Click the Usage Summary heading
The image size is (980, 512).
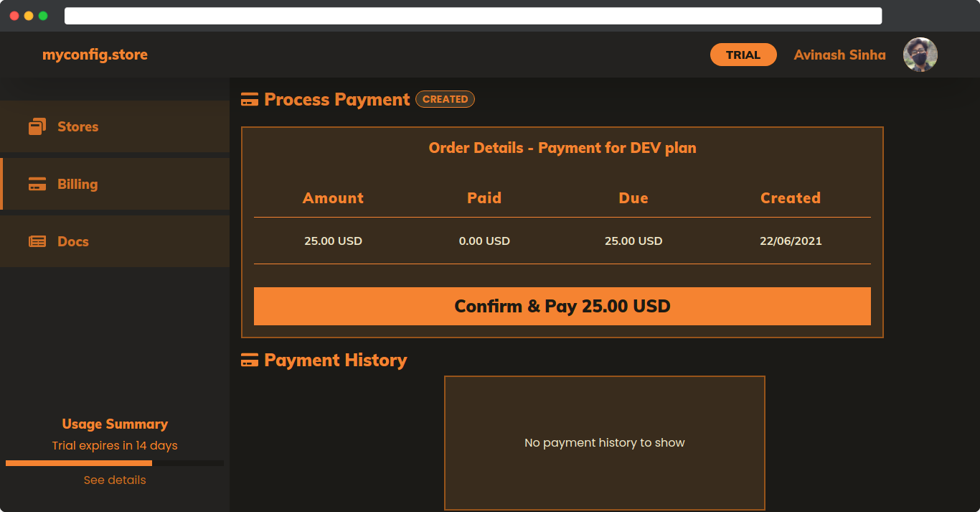click(x=115, y=424)
